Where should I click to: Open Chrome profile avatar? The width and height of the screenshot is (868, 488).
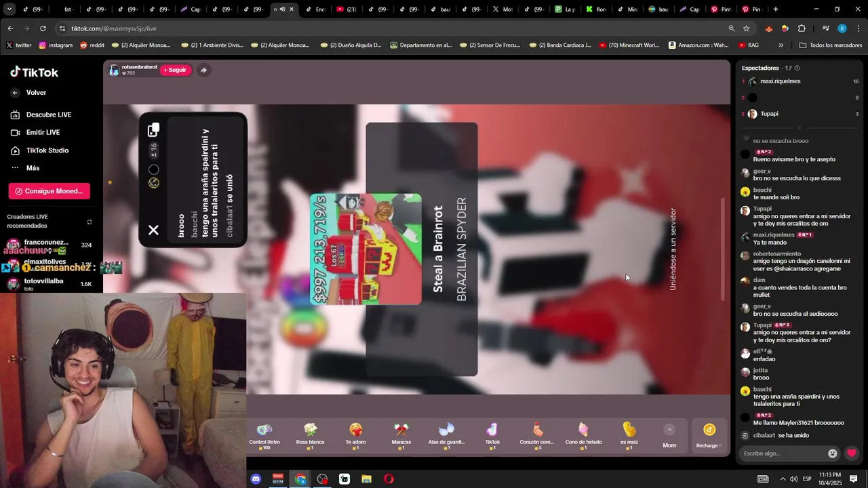842,28
